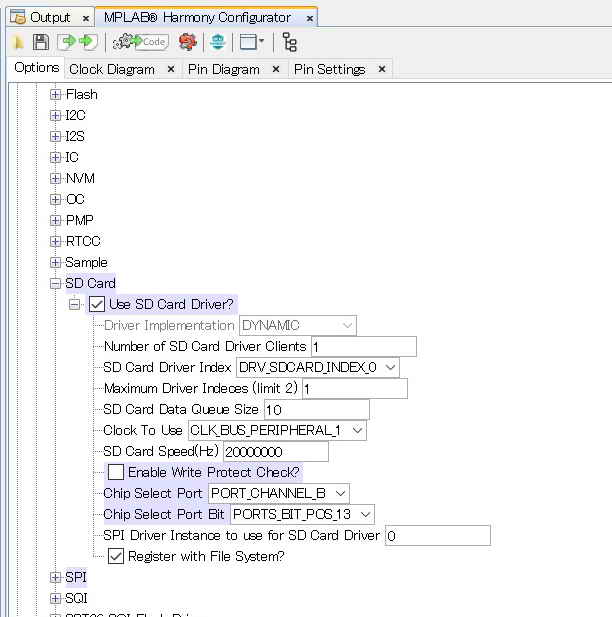The image size is (612, 617).
Task: Uncheck Use SD Card Driver checkbox
Action: coord(96,304)
